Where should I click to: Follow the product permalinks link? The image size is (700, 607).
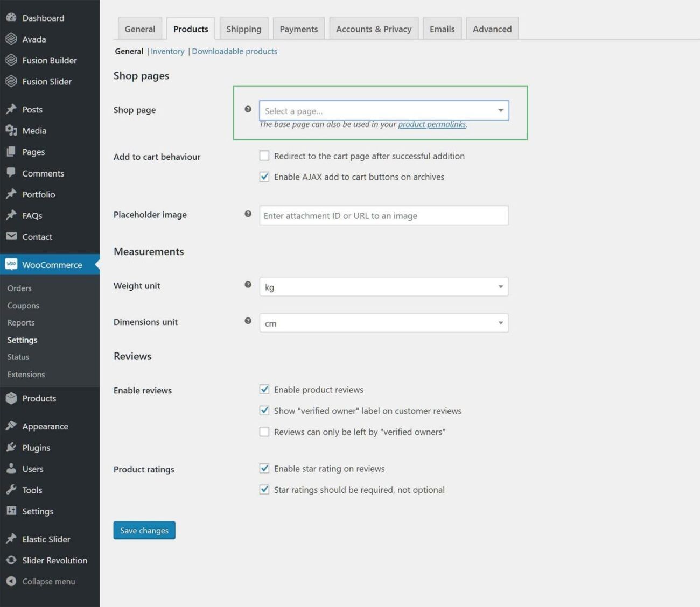click(432, 124)
